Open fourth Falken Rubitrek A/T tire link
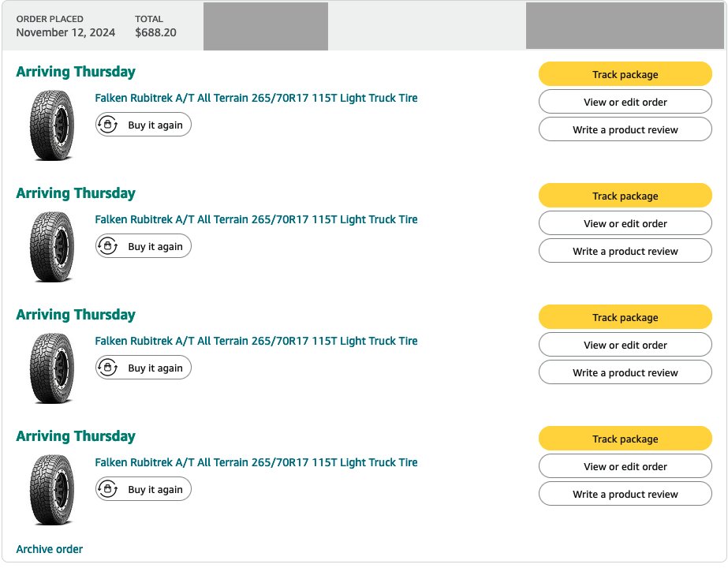728x568 pixels. (256, 462)
